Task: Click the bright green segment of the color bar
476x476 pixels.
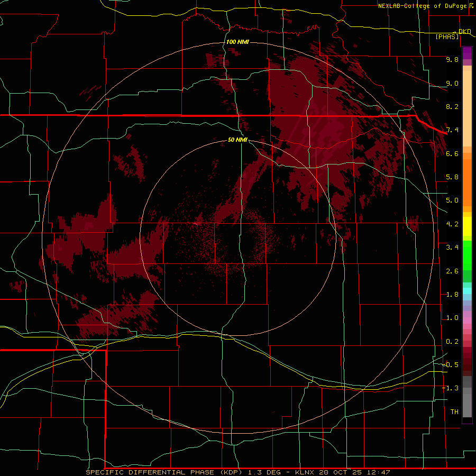Action: pyautogui.click(x=467, y=255)
